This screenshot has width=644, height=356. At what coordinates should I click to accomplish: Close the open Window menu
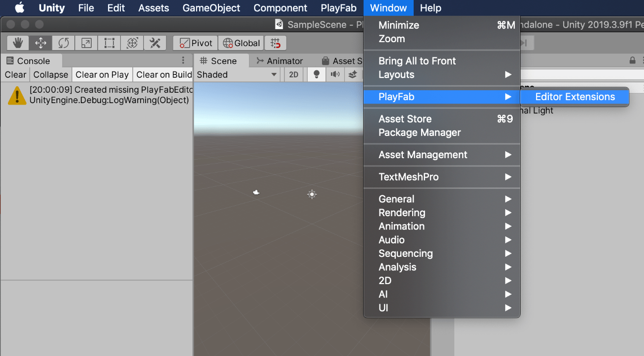pos(388,8)
